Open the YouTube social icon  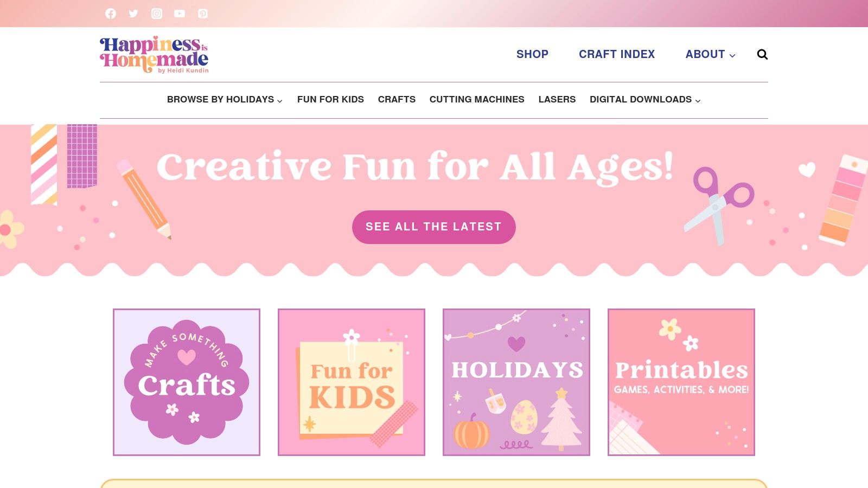click(180, 14)
